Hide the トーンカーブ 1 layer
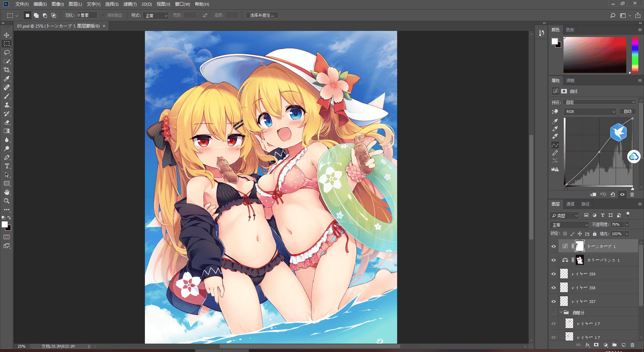Image resolution: width=644 pixels, height=352 pixels. [553, 247]
